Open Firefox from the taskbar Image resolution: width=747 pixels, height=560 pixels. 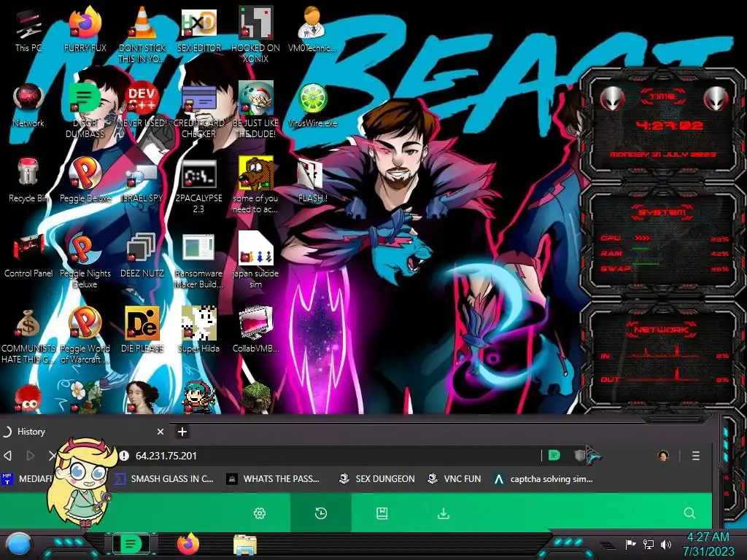click(x=188, y=544)
